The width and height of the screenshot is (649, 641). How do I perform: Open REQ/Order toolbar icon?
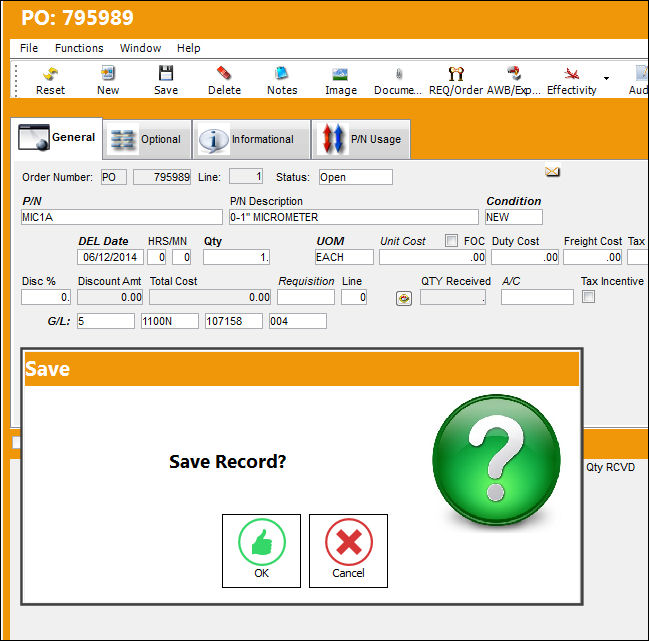tap(456, 74)
